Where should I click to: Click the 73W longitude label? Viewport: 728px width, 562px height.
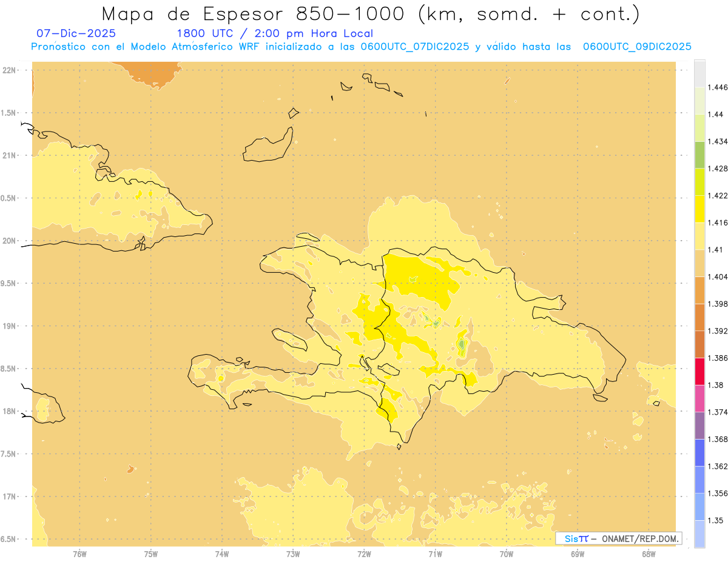293,554
